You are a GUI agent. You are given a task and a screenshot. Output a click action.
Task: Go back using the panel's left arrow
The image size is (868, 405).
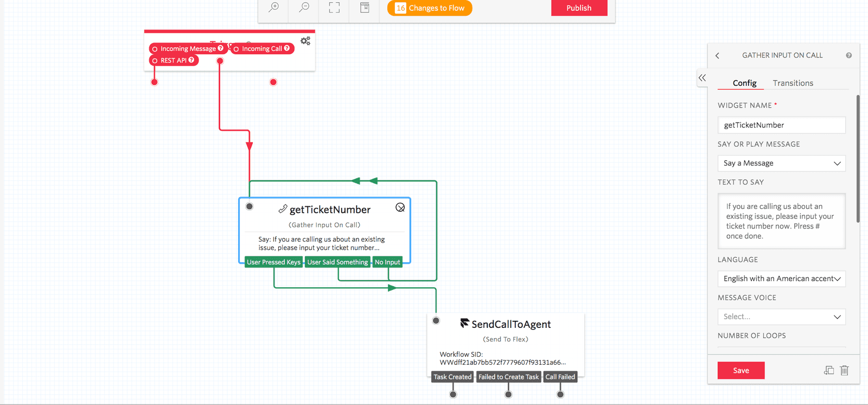(x=718, y=55)
